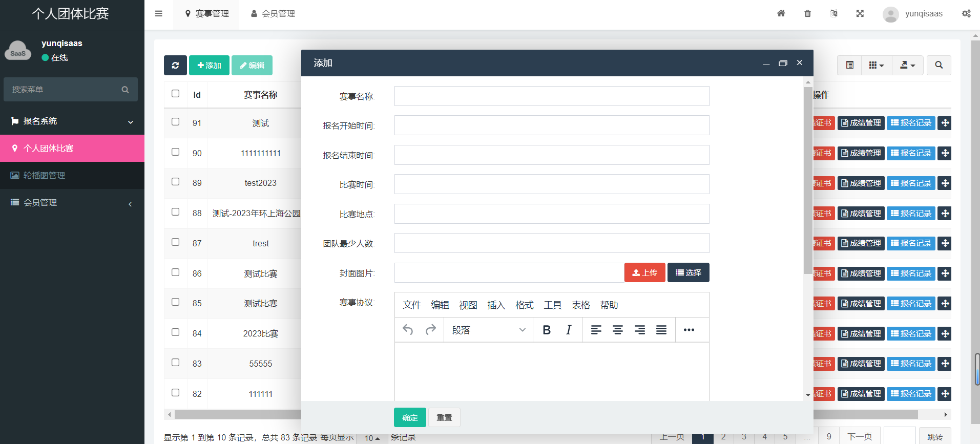Screen dimensions: 980x444
Task: Center-align text in the editor
Action: coord(618,330)
